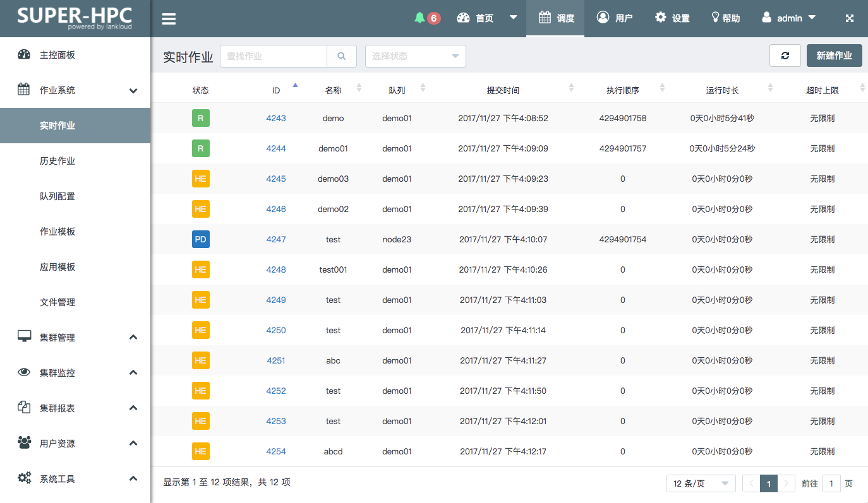This screenshot has width=868, height=503.
Task: Toggle sort on 运行时长 column
Action: click(770, 88)
